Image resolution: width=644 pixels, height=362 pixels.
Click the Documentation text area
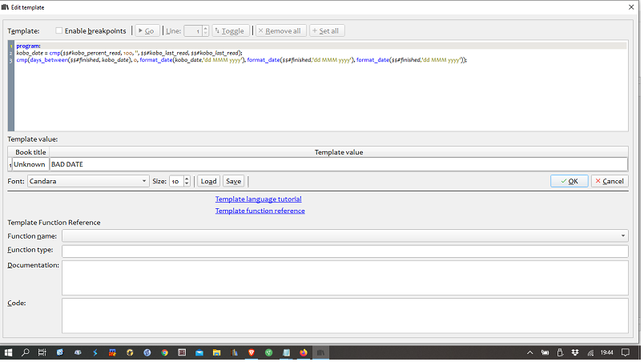[345, 278]
